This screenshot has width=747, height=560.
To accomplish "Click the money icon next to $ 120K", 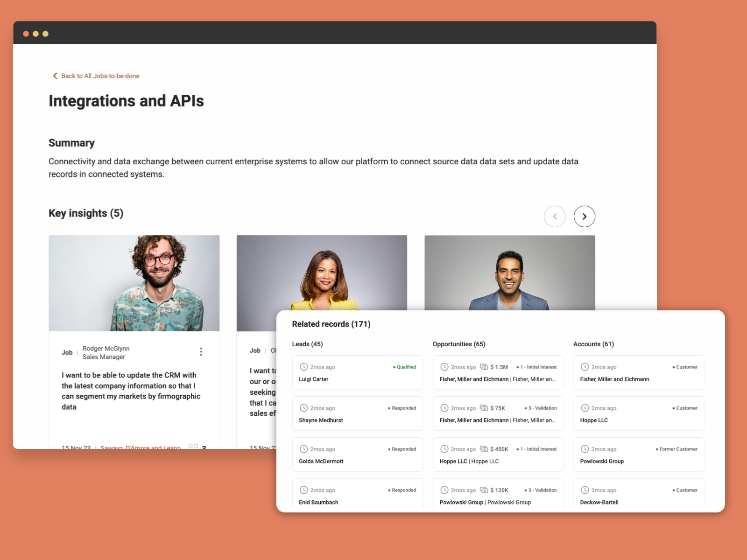I will coord(484,490).
